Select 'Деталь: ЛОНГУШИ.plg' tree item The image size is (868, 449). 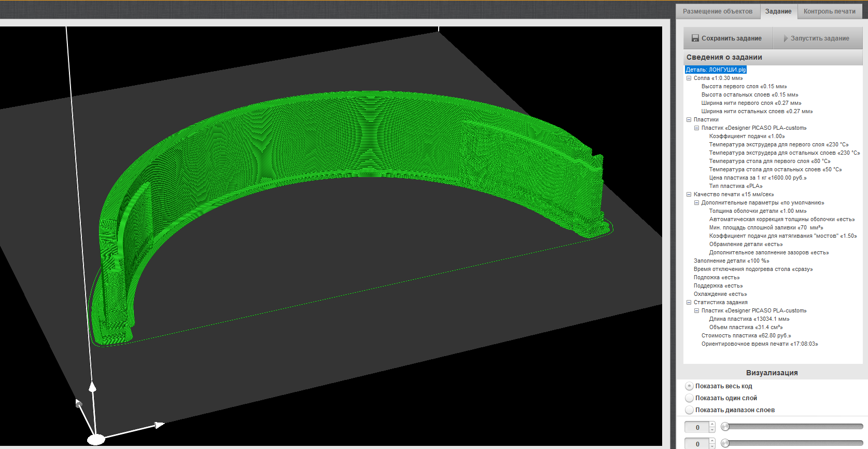(x=716, y=70)
